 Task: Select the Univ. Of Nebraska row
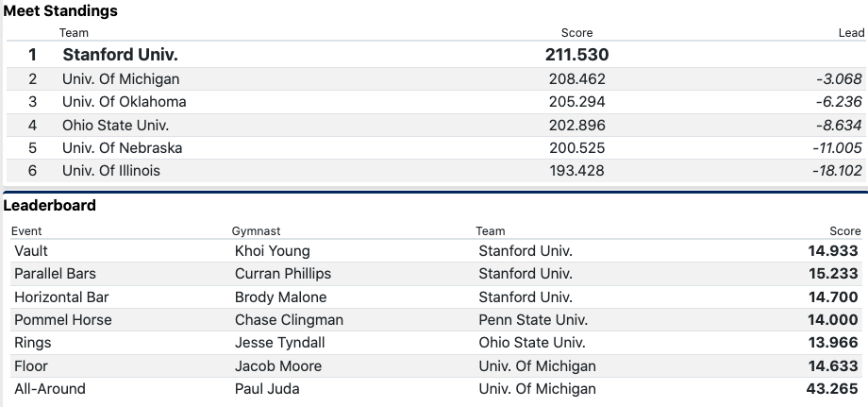click(122, 148)
